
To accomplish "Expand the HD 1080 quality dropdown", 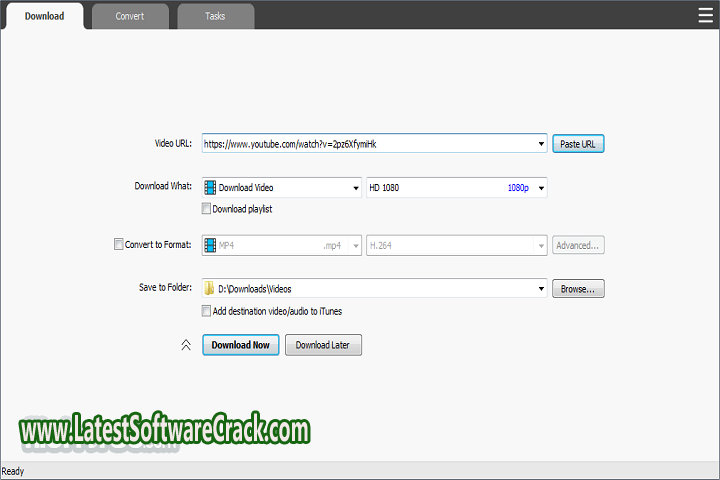I will click(x=541, y=188).
